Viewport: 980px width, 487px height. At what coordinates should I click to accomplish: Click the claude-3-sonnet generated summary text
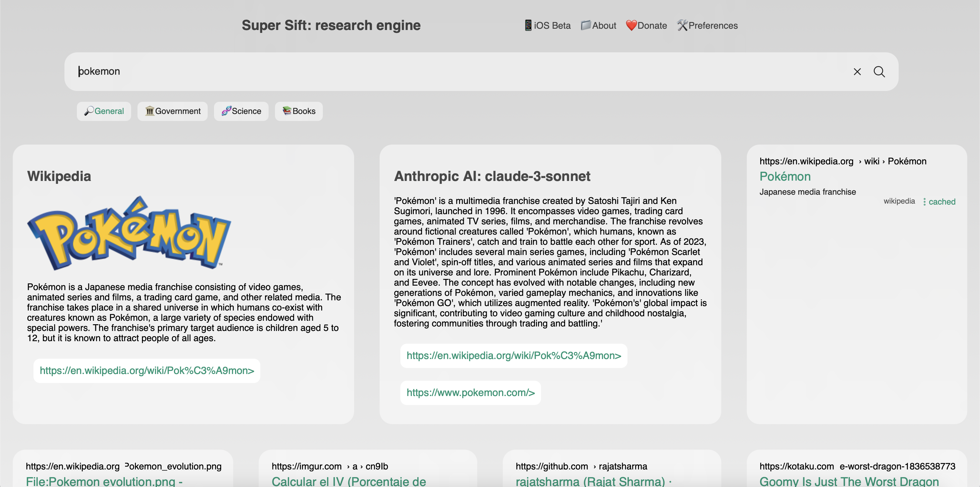coord(550,262)
